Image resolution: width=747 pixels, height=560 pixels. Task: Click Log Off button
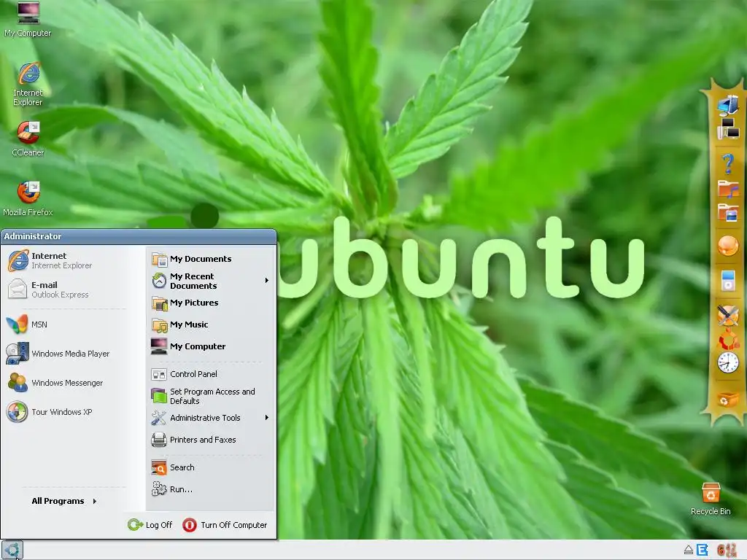150,525
